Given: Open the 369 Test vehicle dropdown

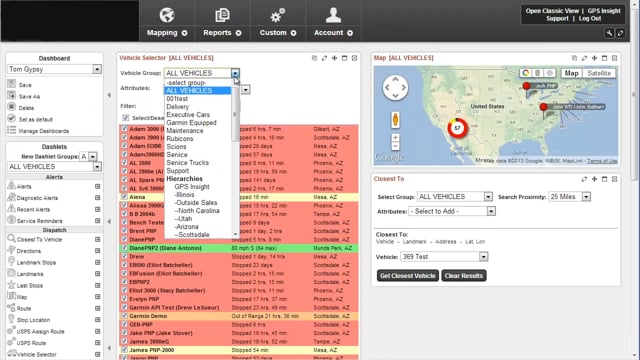Looking at the screenshot, I should 483,257.
